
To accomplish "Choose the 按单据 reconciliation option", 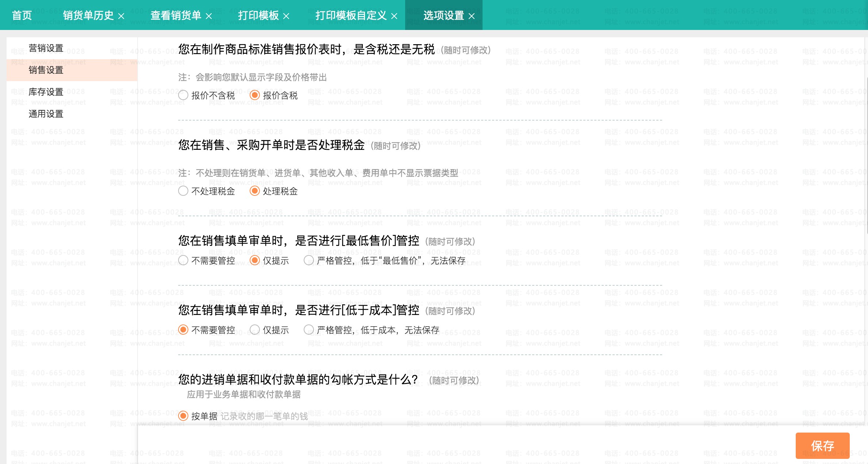I will pos(183,416).
